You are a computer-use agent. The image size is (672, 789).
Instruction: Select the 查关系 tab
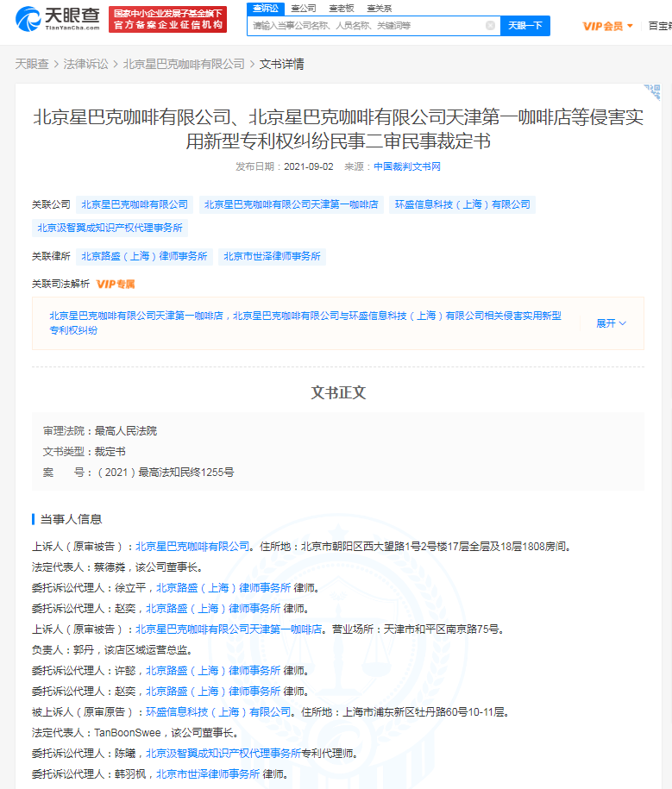(x=379, y=9)
